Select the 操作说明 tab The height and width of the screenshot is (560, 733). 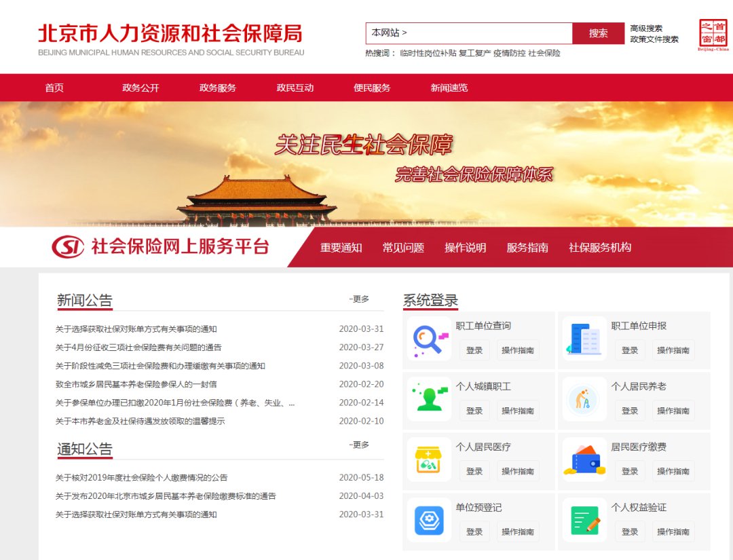465,248
